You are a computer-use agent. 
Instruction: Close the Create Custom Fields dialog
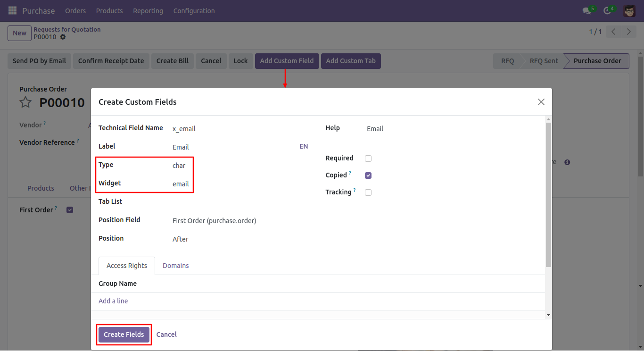pyautogui.click(x=541, y=102)
